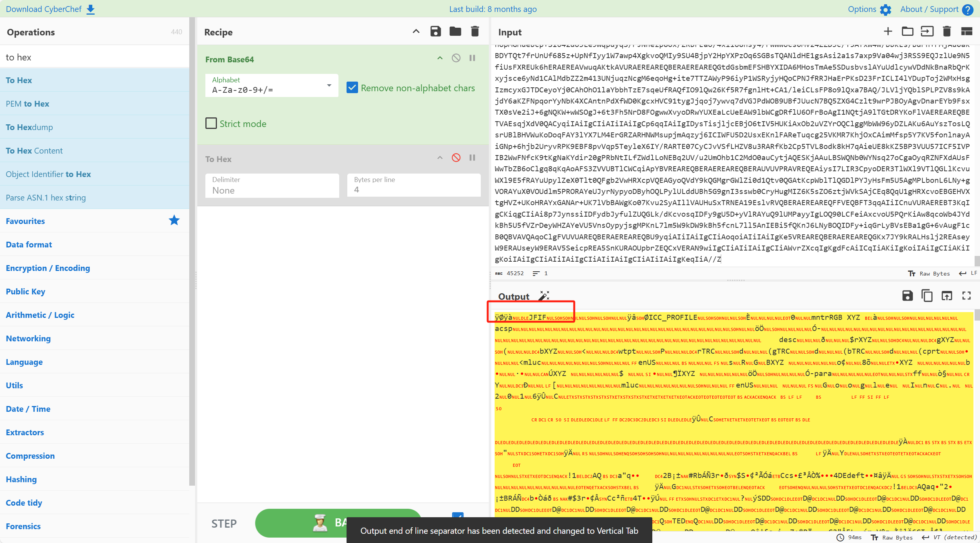The height and width of the screenshot is (543, 980).
Task: Save output to file icon
Action: 907,296
